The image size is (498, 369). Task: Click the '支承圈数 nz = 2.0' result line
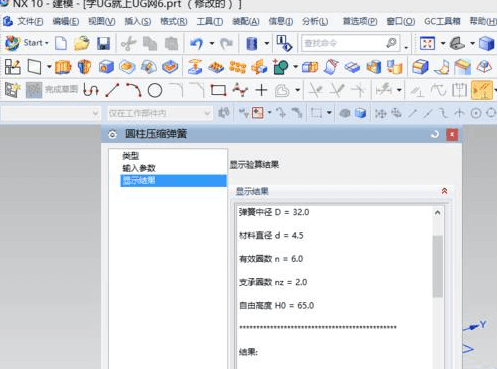coord(273,282)
